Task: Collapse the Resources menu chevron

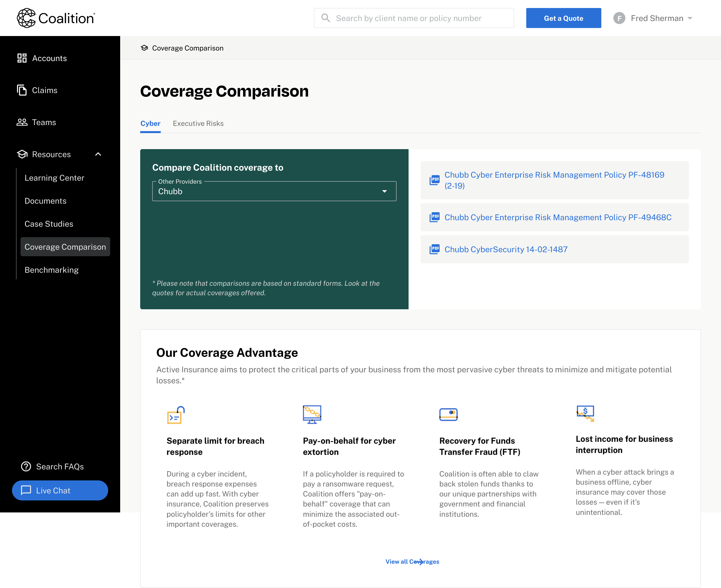Action: [x=98, y=154]
